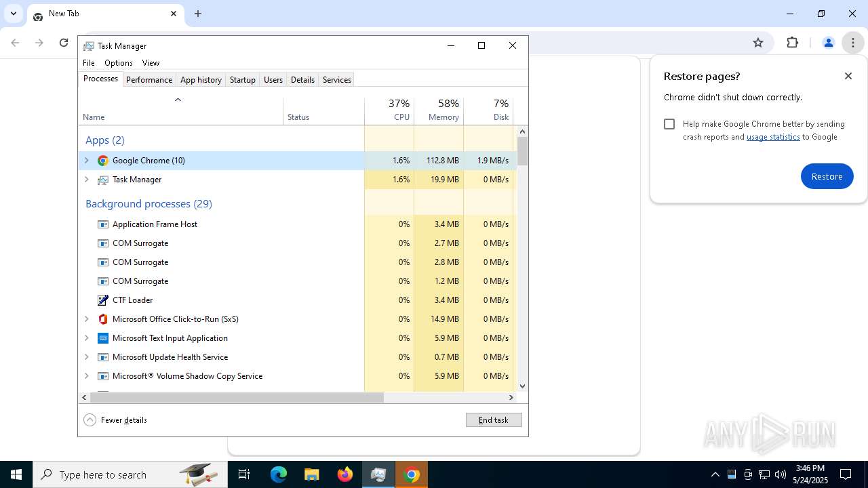Screen dimensions: 868x488
Task: Click the vertical scrollbar thumb
Action: point(522,151)
